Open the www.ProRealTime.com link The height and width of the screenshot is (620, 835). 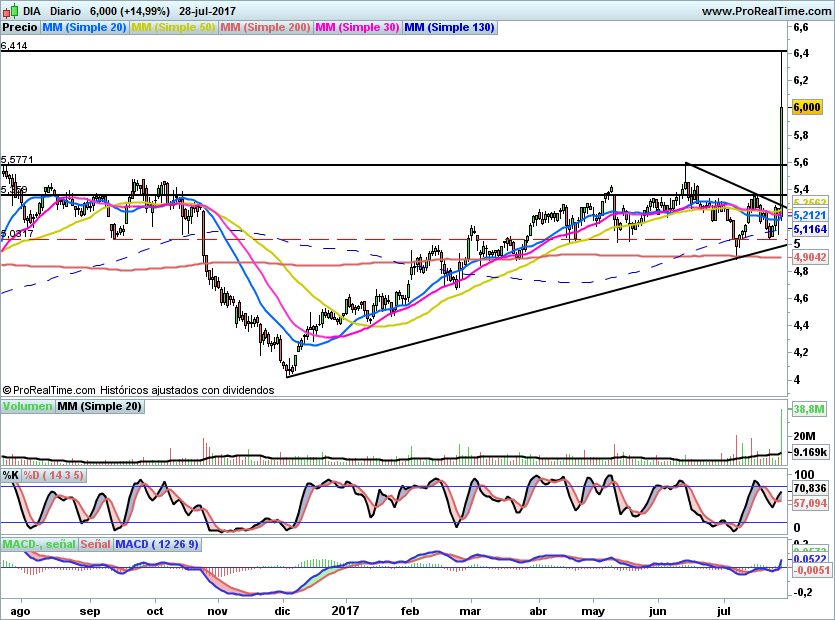(x=766, y=11)
